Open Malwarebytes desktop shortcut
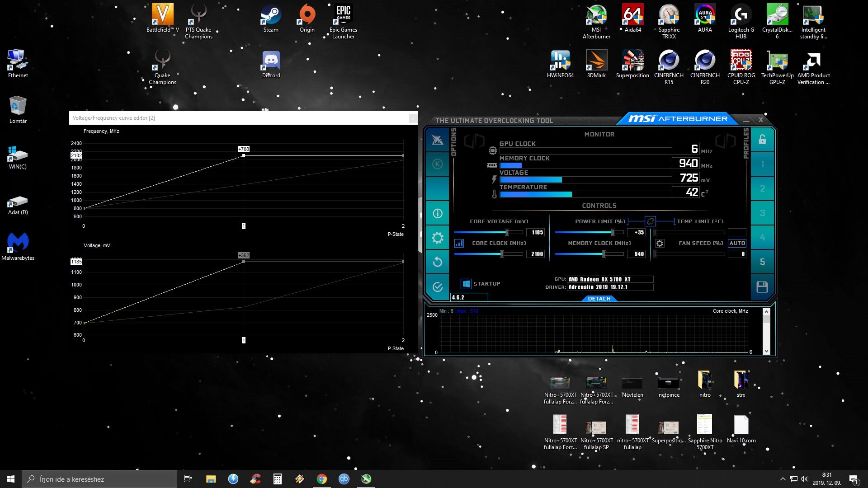This screenshot has height=488, width=868. (x=18, y=246)
